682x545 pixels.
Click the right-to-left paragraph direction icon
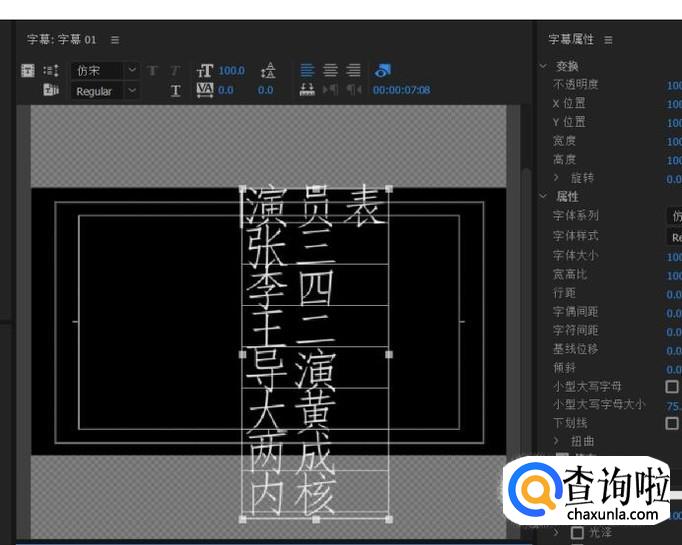[x=354, y=90]
